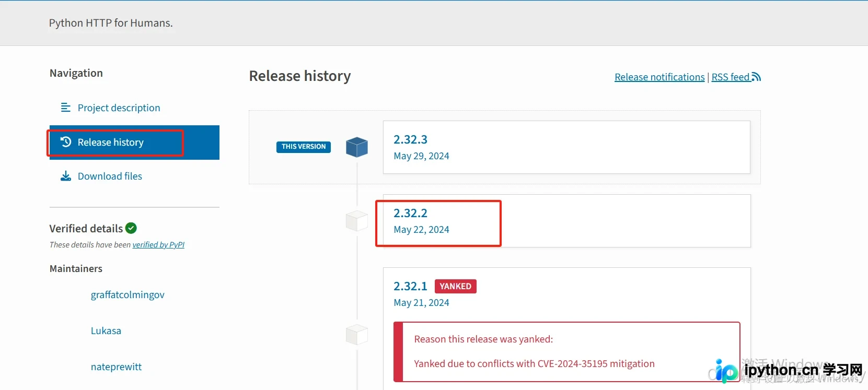Open maintainer nateprewitt's profile
Image resolution: width=868 pixels, height=390 pixels.
(116, 367)
